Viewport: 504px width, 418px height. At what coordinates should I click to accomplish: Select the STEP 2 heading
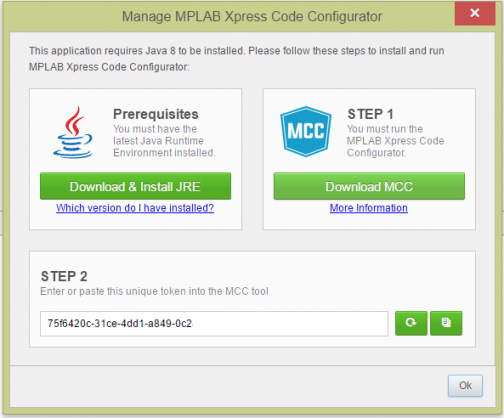pos(64,276)
